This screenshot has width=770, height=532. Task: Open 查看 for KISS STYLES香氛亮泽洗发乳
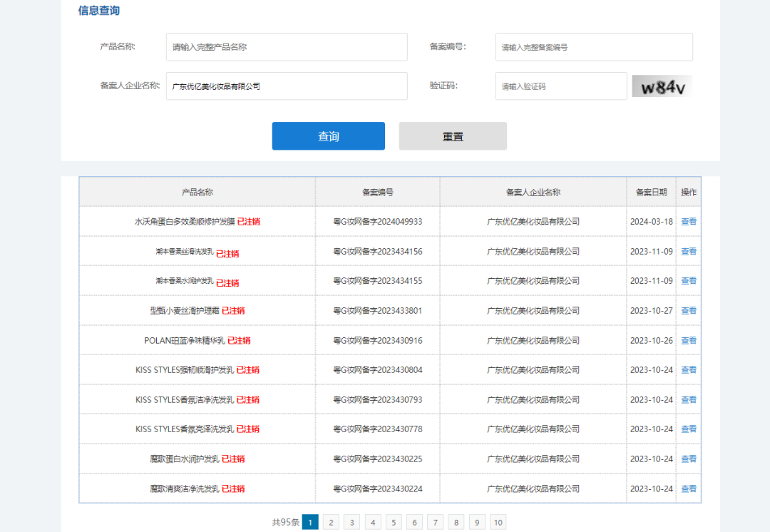pos(689,429)
